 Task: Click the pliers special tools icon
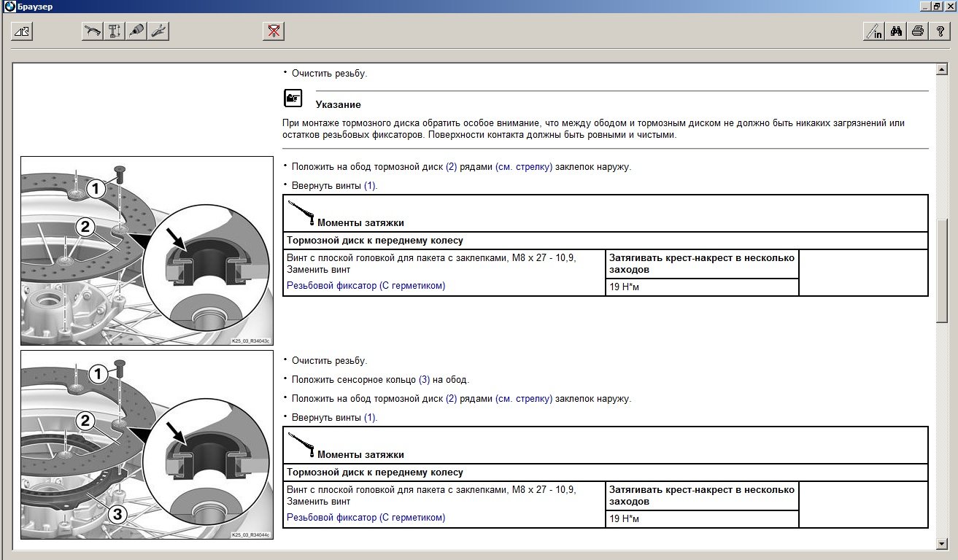(158, 31)
